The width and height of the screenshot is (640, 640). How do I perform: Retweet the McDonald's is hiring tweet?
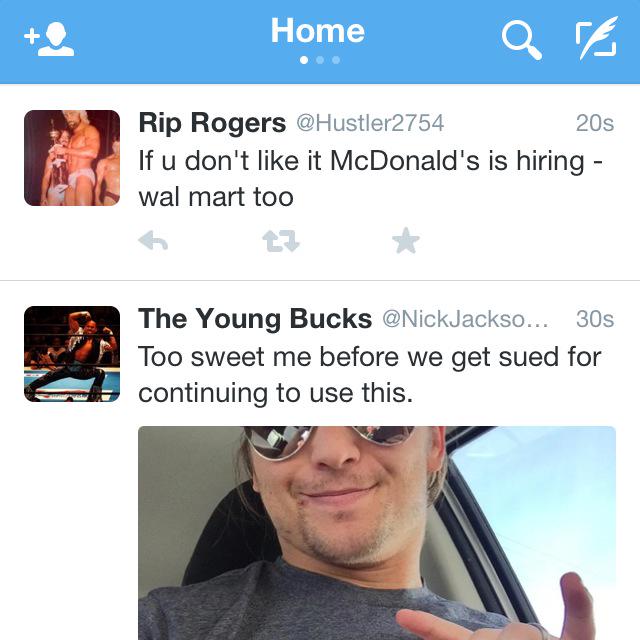pyautogui.click(x=280, y=241)
